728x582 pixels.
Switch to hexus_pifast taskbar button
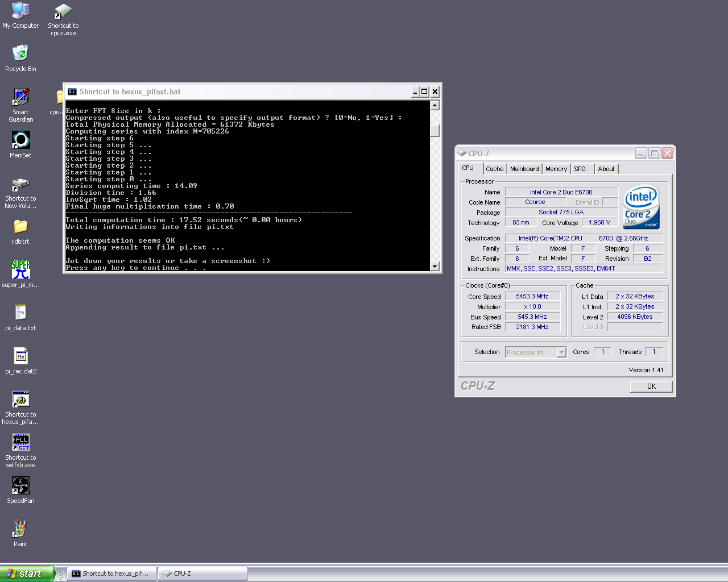pyautogui.click(x=112, y=573)
